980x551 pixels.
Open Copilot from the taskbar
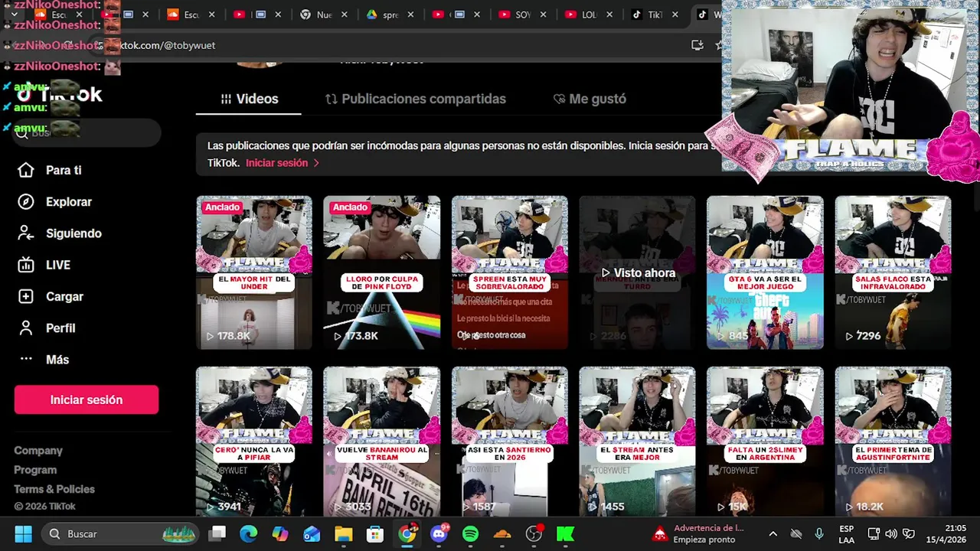coord(280,533)
